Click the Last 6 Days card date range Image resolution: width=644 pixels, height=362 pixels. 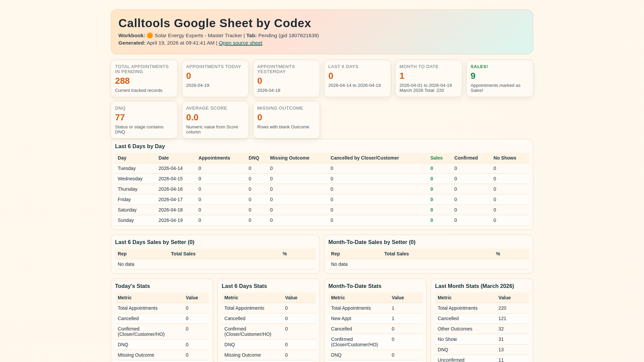click(x=355, y=85)
